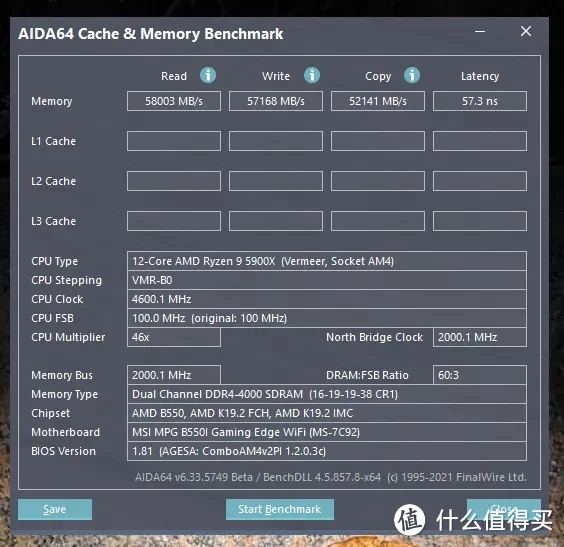Click the CPU FSB value 100.0 MHz

tap(327, 318)
